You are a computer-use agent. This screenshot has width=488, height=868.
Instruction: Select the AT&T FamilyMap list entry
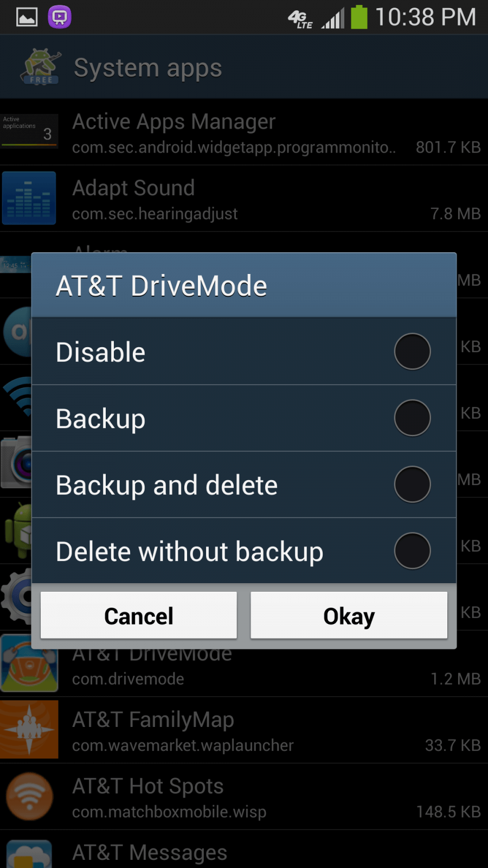pos(244,730)
